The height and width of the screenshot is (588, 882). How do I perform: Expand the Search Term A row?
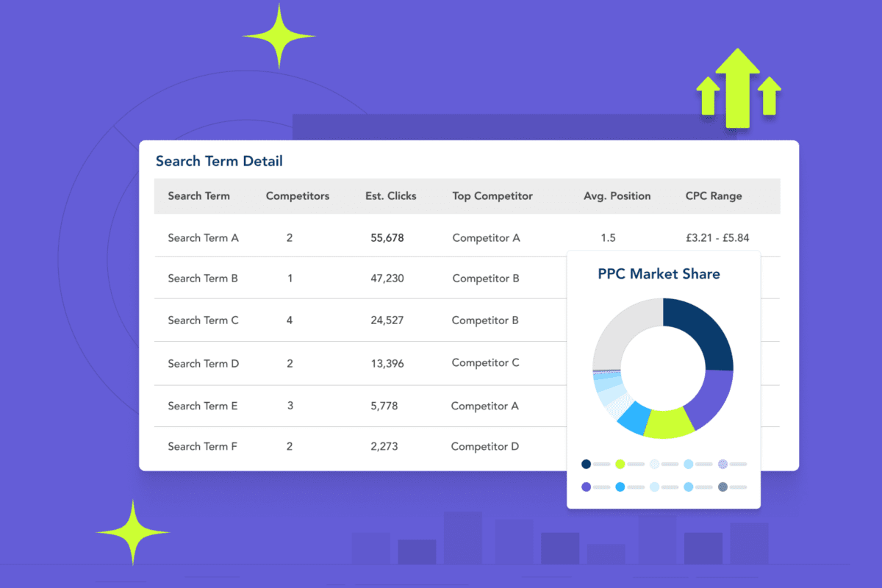(204, 237)
